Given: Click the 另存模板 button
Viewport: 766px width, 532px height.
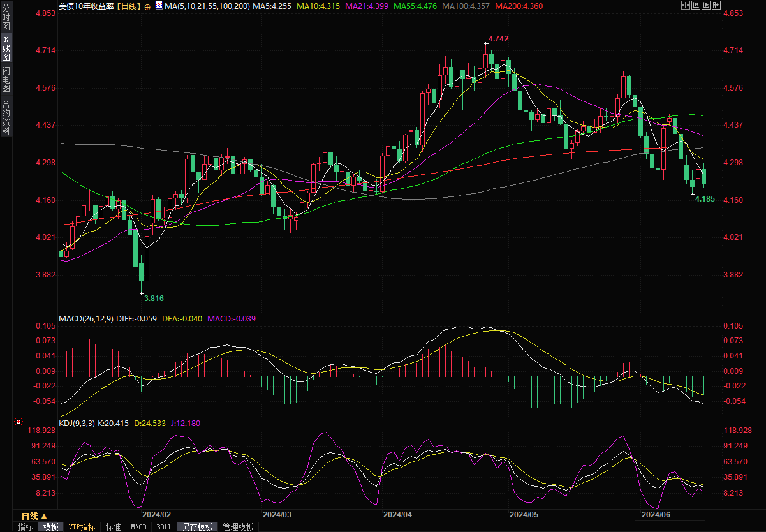Looking at the screenshot, I should pyautogui.click(x=196, y=527).
